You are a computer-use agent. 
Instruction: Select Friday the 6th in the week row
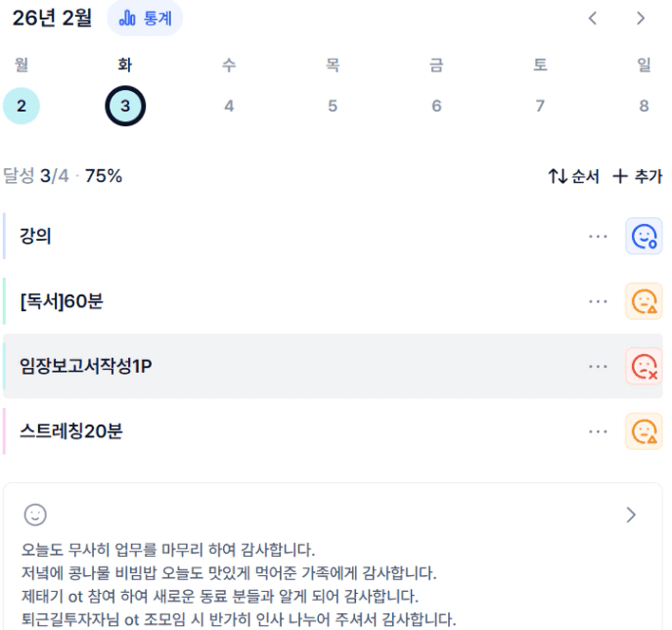(x=436, y=106)
